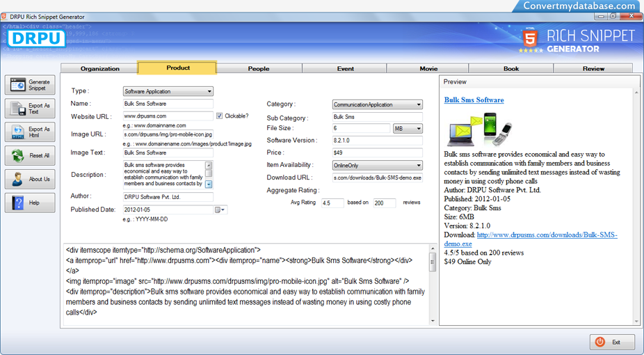This screenshot has width=644, height=355.
Task: Click the Sub Category field
Action: (x=377, y=117)
